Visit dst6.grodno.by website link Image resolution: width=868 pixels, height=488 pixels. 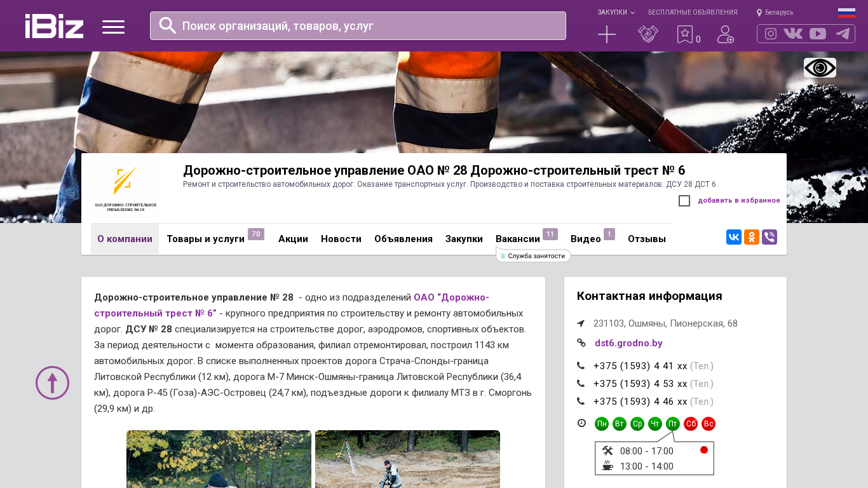click(628, 343)
